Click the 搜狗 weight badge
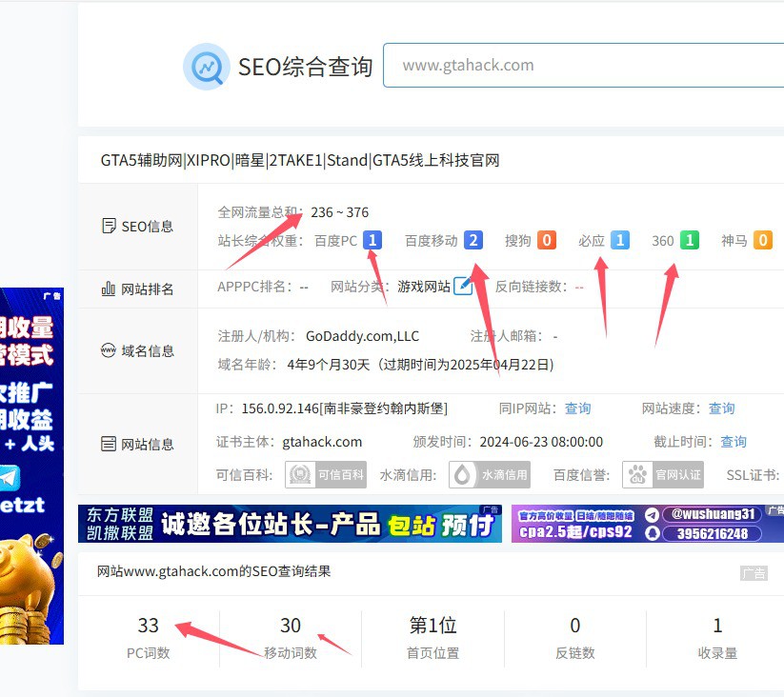784x697 pixels. click(x=546, y=241)
